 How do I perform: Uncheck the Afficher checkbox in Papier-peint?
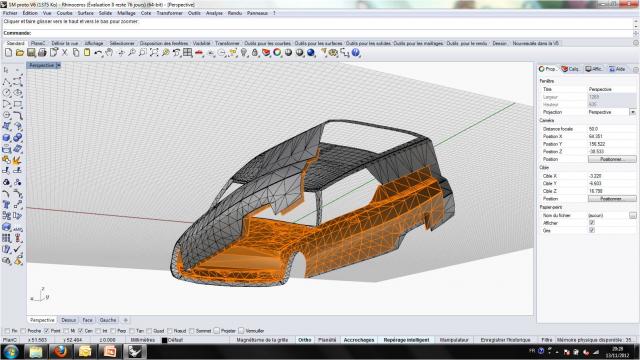592,223
